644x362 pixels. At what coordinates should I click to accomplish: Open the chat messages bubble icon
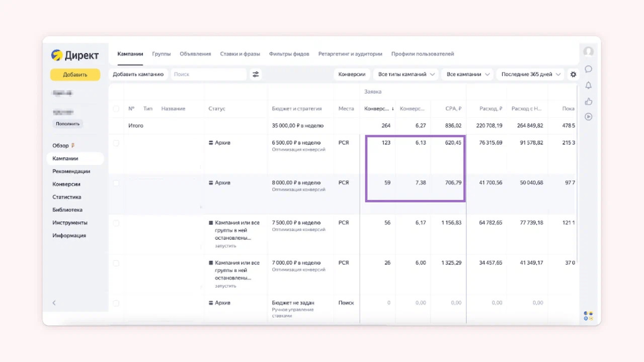tap(588, 69)
